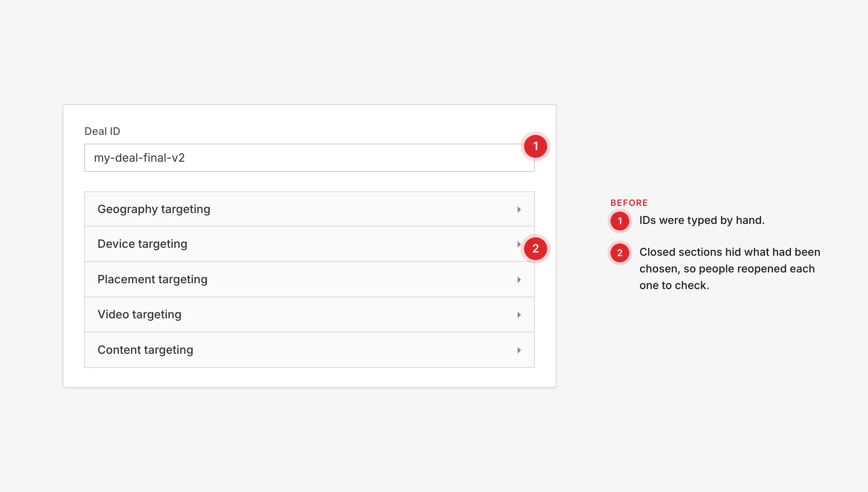Expand the Geography targeting section
Viewport: 868px width, 492px height.
309,209
